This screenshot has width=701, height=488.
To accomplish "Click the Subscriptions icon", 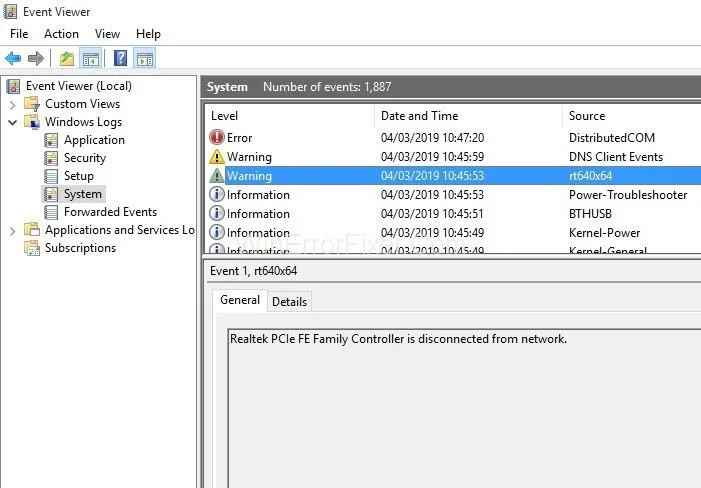I will coord(32,248).
